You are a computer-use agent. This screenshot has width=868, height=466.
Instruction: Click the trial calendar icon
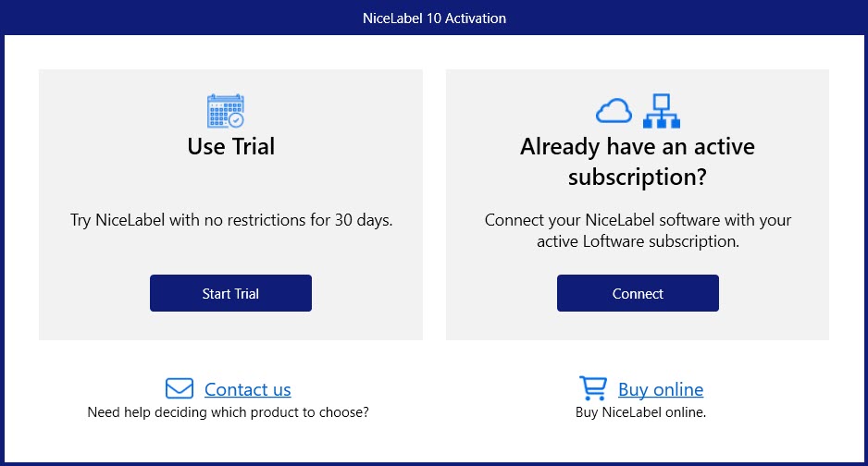225,111
